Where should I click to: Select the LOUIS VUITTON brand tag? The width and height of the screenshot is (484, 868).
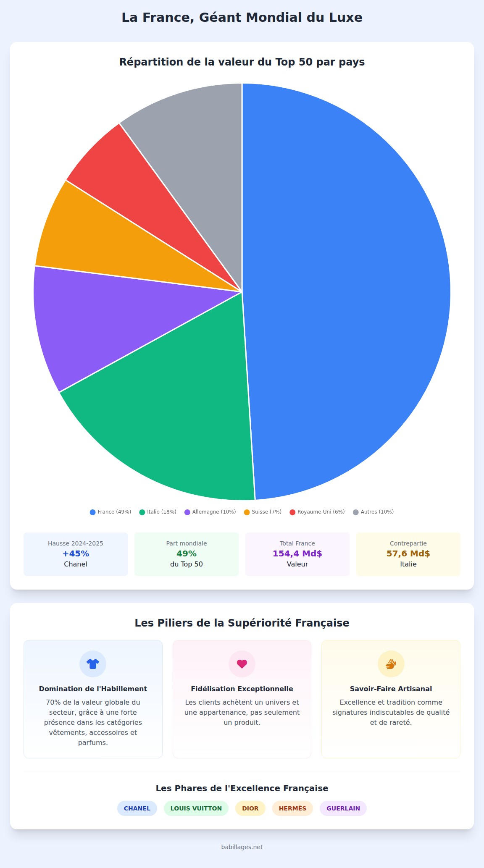tap(196, 808)
